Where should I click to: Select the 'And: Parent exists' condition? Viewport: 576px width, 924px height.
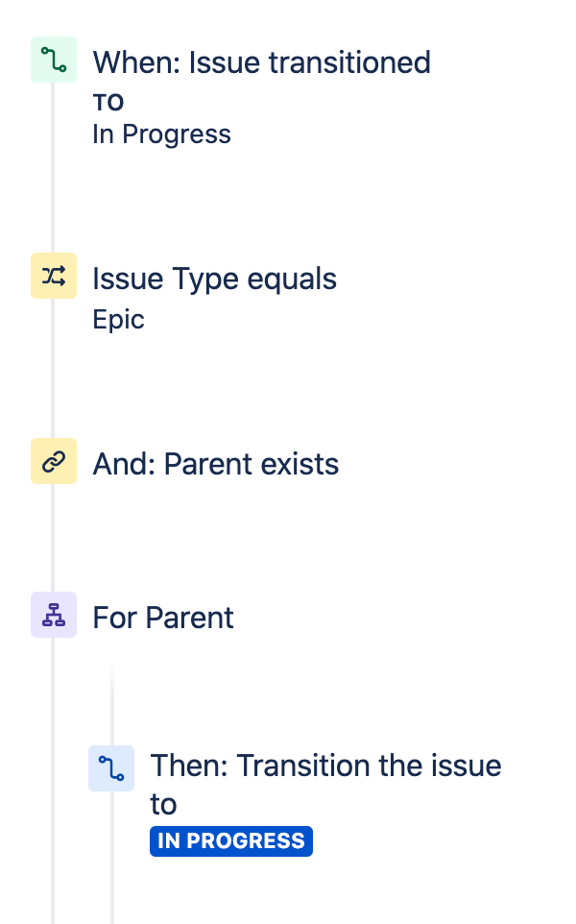click(x=216, y=464)
